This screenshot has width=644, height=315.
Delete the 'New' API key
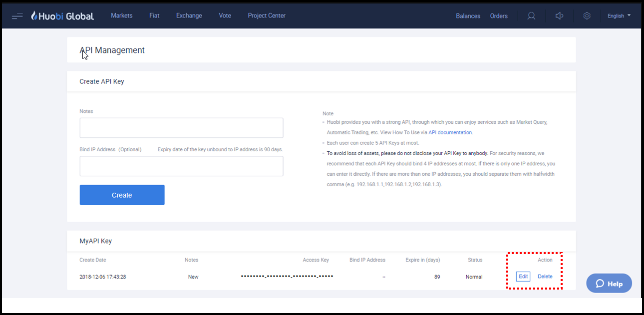point(545,277)
